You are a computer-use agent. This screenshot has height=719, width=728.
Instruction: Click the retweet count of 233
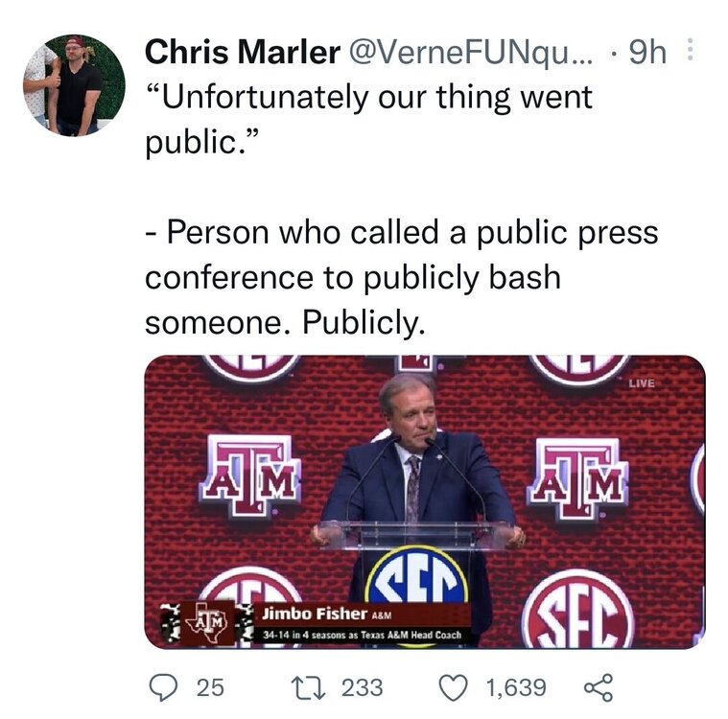tap(362, 687)
